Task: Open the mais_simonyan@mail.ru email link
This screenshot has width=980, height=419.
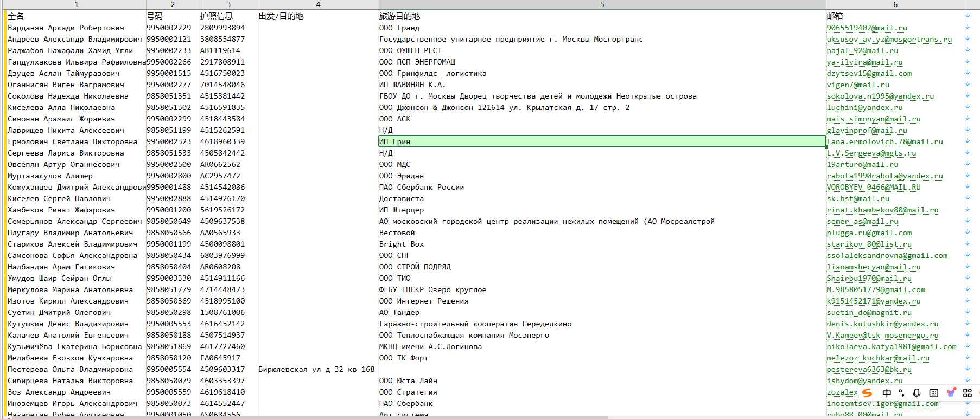Action: point(874,119)
